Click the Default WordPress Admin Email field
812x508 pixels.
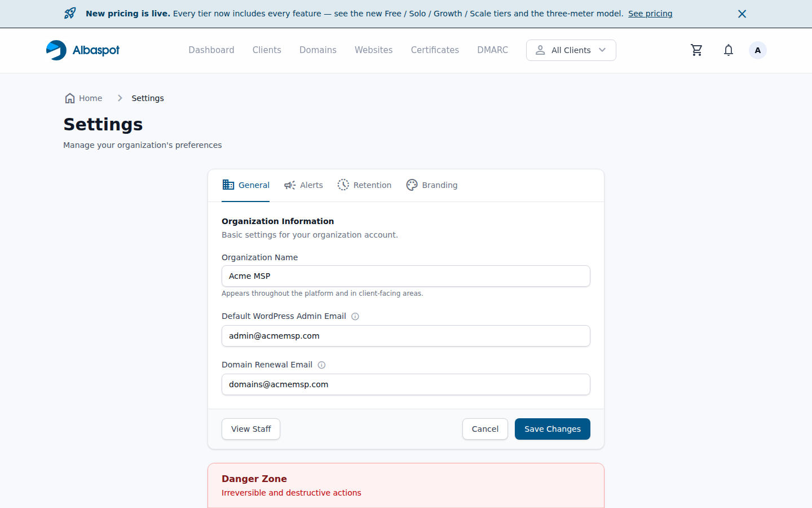[x=406, y=336]
